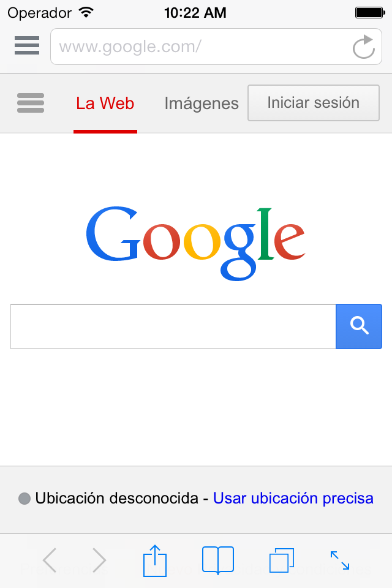Click the Iniciar sesión button
The height and width of the screenshot is (588, 392).
[x=314, y=103]
